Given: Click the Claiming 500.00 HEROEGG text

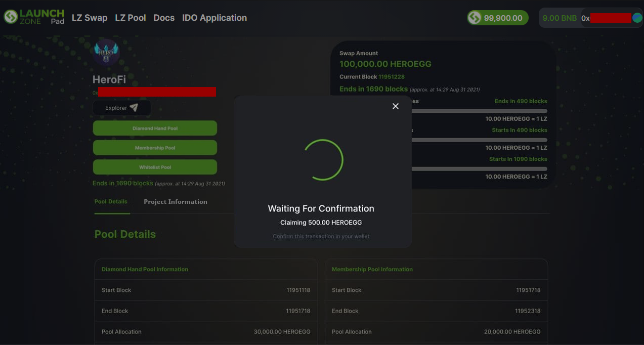Looking at the screenshot, I should [x=321, y=223].
